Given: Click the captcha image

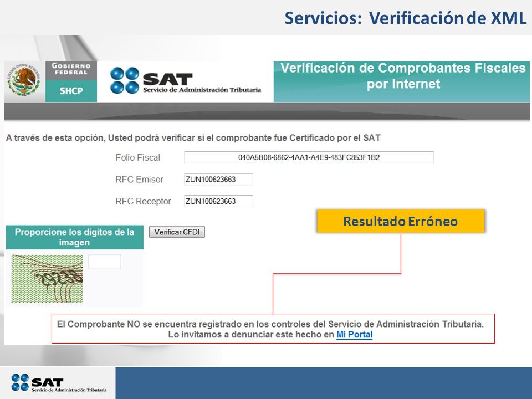Looking at the screenshot, I should pos(47,279).
